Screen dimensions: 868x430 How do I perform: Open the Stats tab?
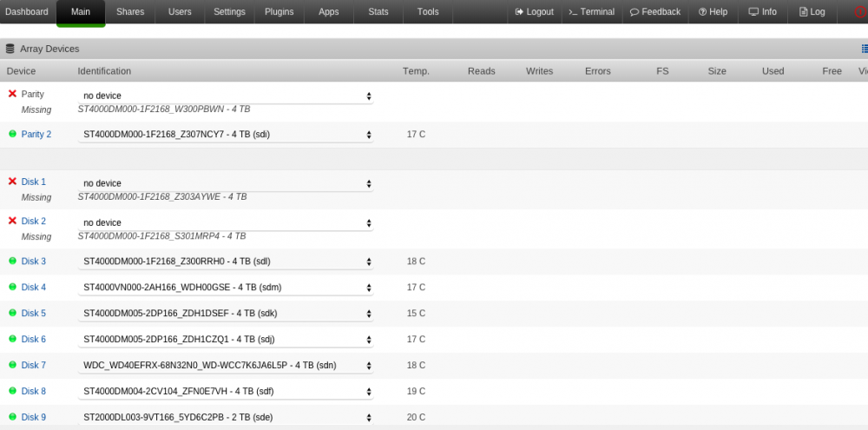(378, 11)
